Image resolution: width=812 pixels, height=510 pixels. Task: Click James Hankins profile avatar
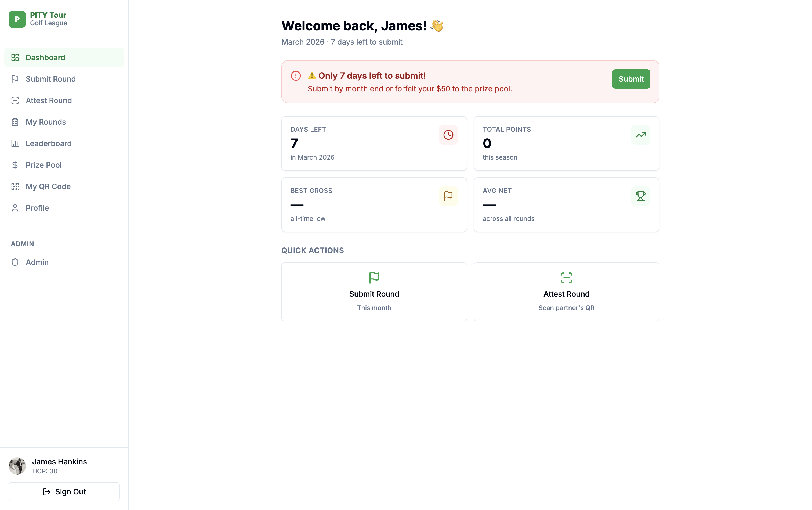17,466
